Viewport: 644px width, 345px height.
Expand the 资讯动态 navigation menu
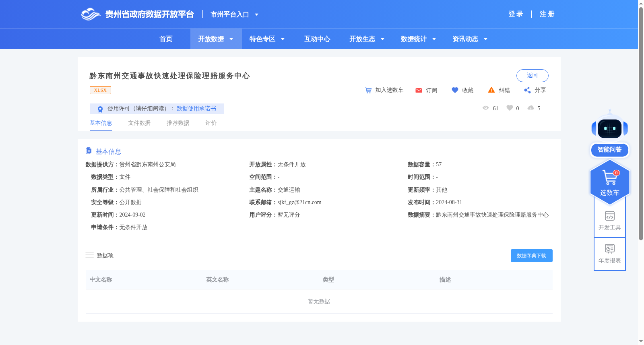(x=470, y=39)
